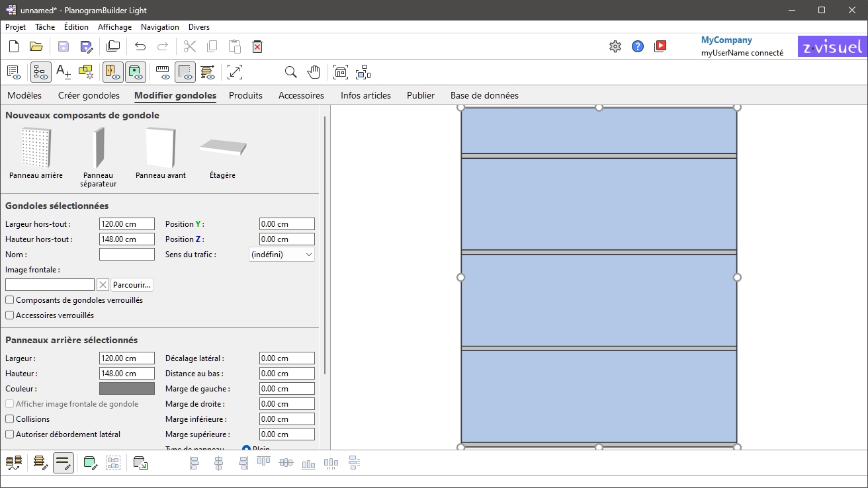Clear the Image frontale path with X
Image resolution: width=868 pixels, height=488 pixels.
103,285
